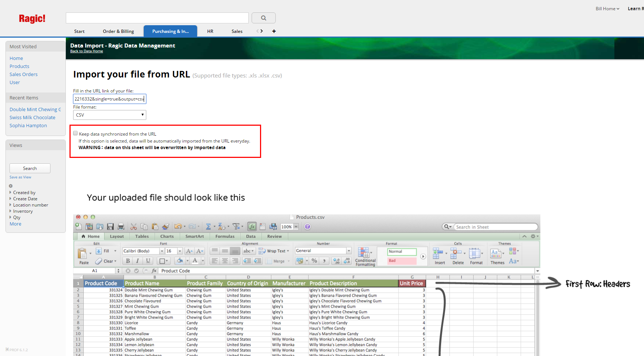Open the Bill Home user menu
The height and width of the screenshot is (356, 644).
point(607,9)
